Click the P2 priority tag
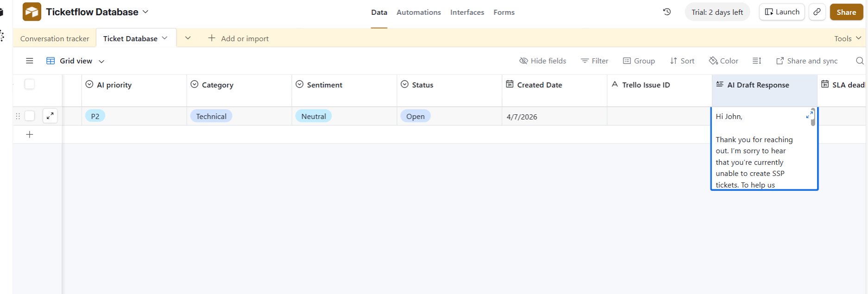The height and width of the screenshot is (294, 868). pos(95,116)
